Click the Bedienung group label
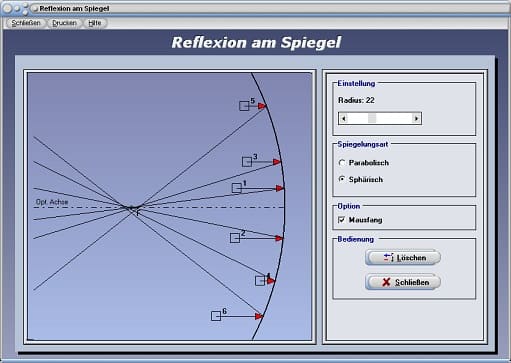The height and width of the screenshot is (363, 511). click(355, 239)
